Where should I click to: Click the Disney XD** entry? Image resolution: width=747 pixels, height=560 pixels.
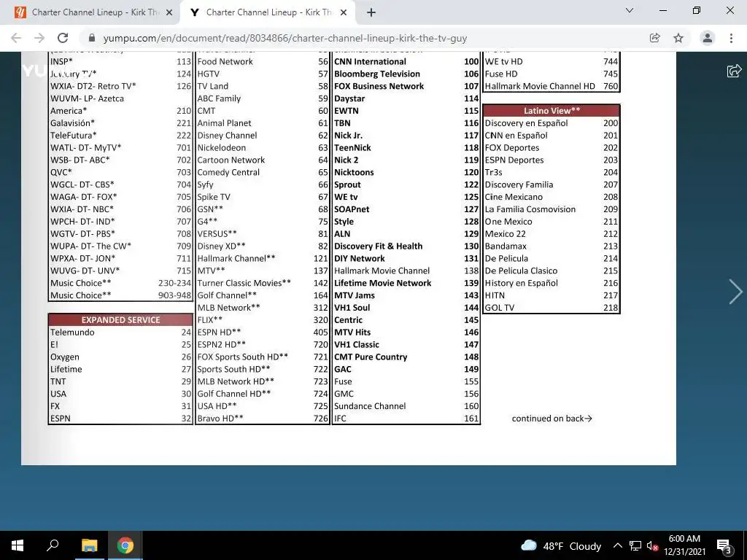click(263, 246)
